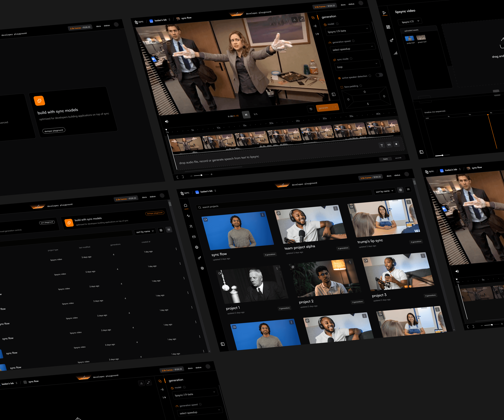504x420 pixels.
Task: Open the globe icon in projects sidebar
Action: point(197,247)
